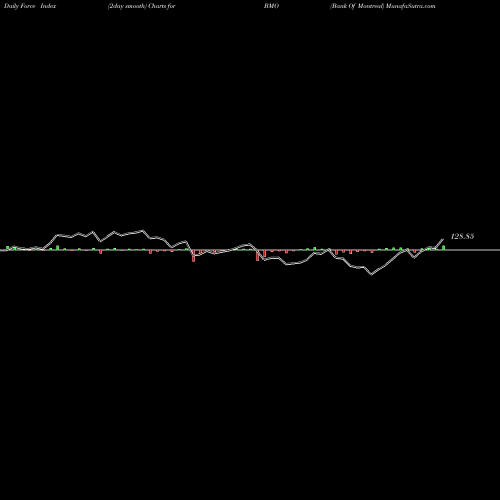Select the '(Bank Of Montreal) MunafaSutra.com' text
500x500 pixels.
coord(383,6)
